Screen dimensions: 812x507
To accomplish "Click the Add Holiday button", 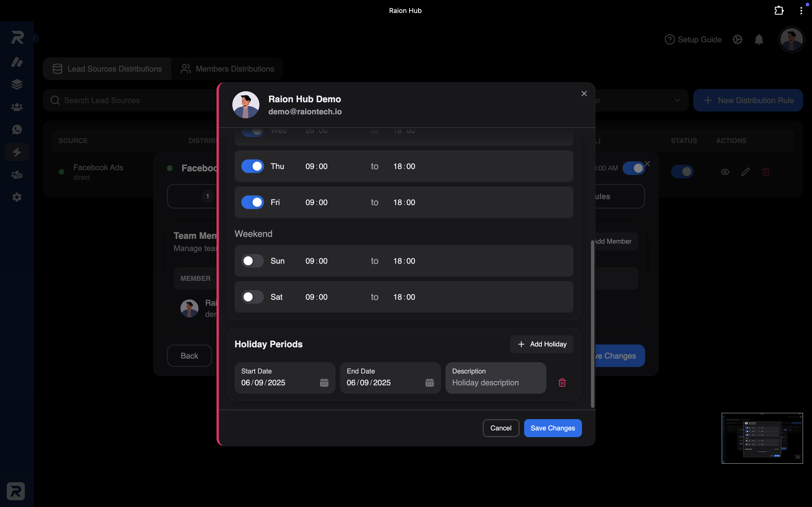I will [x=542, y=344].
